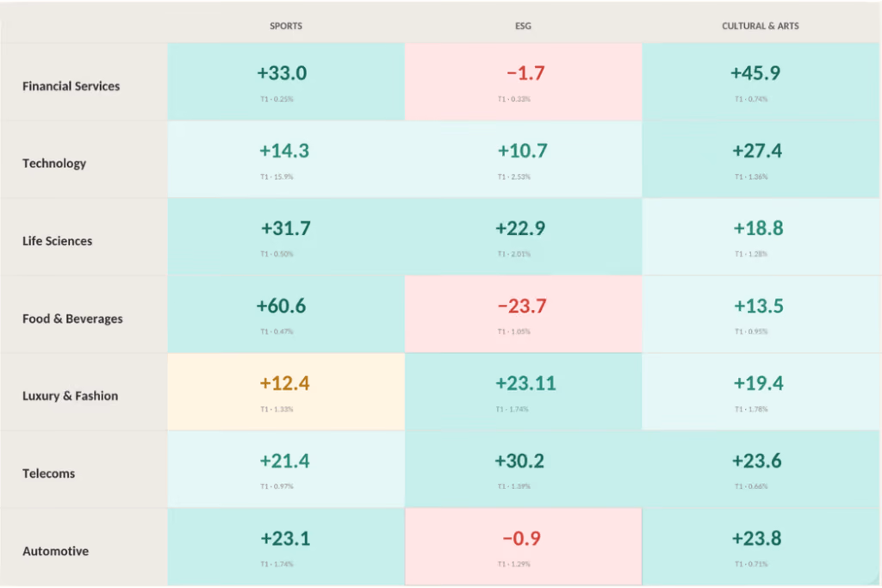Click the Telecoms row label

click(x=48, y=473)
